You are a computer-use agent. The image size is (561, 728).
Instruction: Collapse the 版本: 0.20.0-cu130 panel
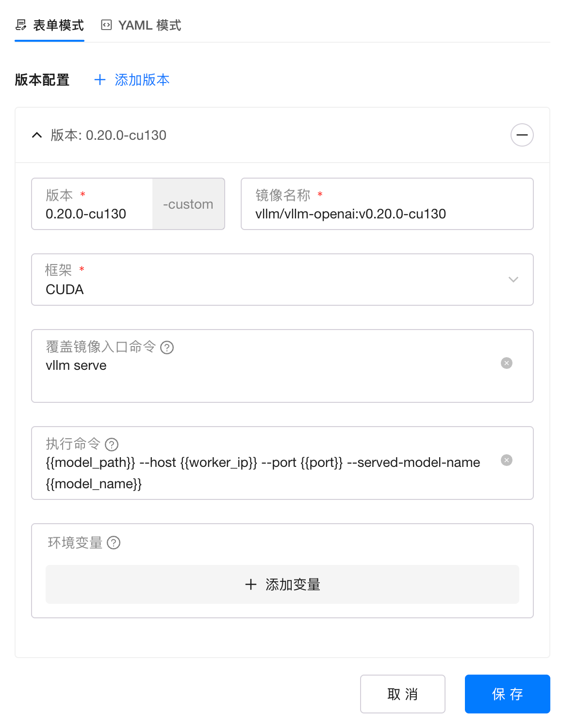click(x=37, y=135)
